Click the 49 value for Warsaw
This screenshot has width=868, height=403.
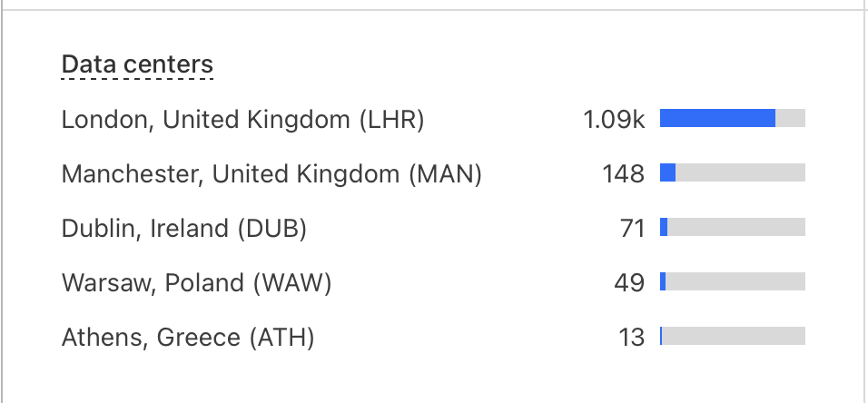coord(629,283)
